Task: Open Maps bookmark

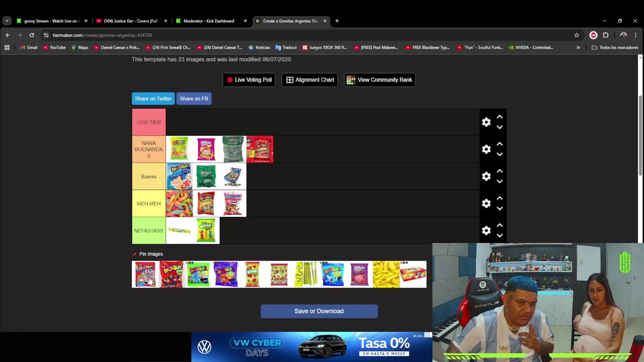Action: (79, 48)
